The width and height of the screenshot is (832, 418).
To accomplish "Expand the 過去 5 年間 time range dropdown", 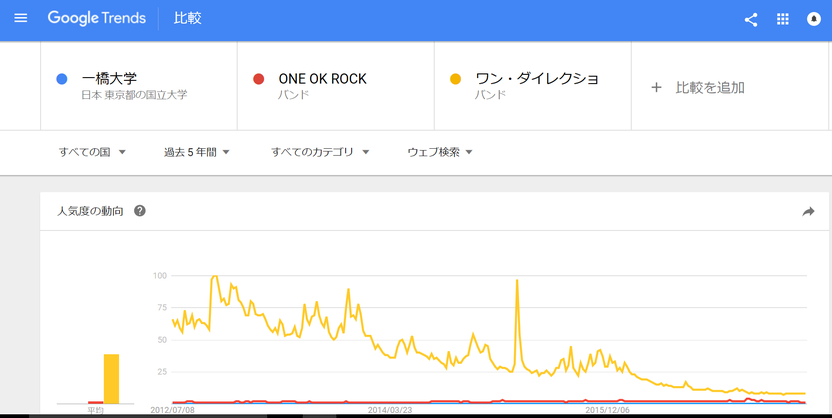I will pos(196,152).
